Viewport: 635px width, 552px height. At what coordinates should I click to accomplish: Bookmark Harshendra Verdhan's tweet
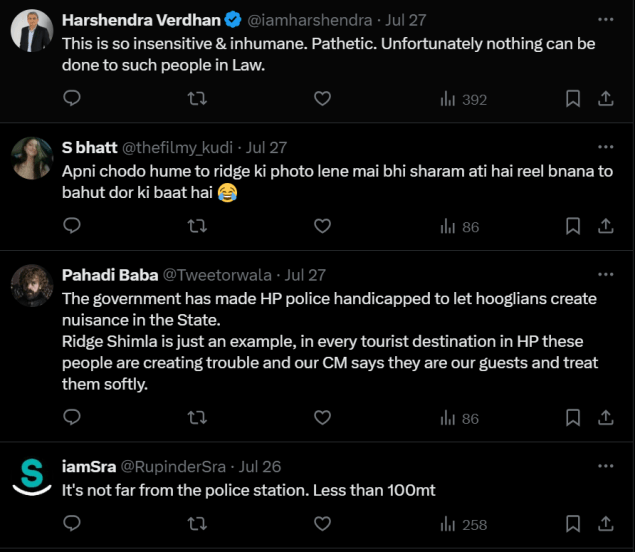pyautogui.click(x=573, y=98)
